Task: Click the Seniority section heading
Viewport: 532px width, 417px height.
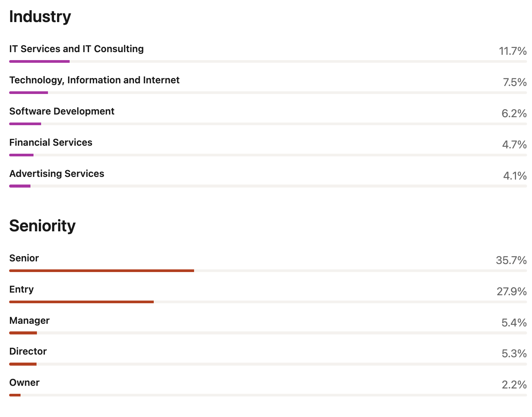Action: (x=42, y=226)
